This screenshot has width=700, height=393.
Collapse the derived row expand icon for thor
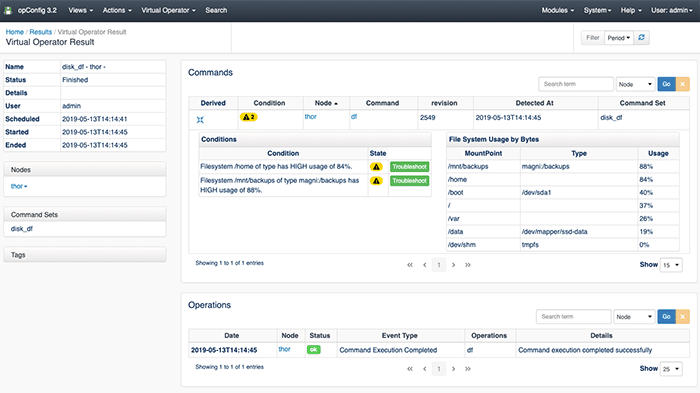tap(200, 119)
